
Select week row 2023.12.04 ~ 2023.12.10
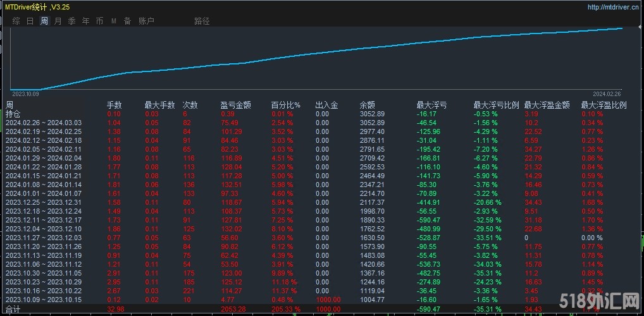44,229
